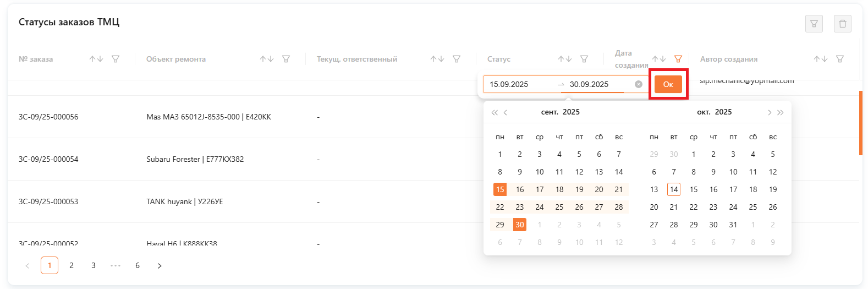Viewport: 868px width, 289px height.
Task: Open the Автор создания column filter
Action: (840, 59)
